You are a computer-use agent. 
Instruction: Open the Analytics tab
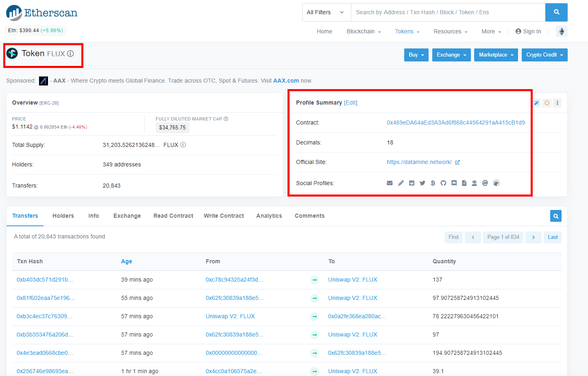tap(269, 216)
